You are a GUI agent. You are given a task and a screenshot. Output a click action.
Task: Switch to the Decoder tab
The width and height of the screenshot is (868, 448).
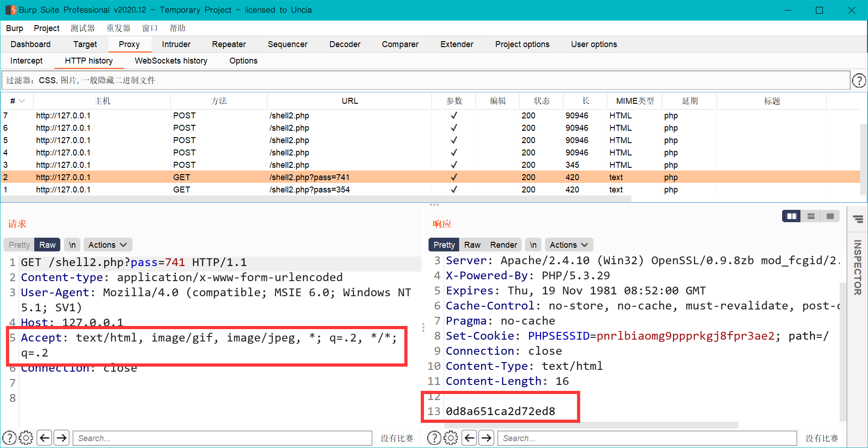pos(345,44)
